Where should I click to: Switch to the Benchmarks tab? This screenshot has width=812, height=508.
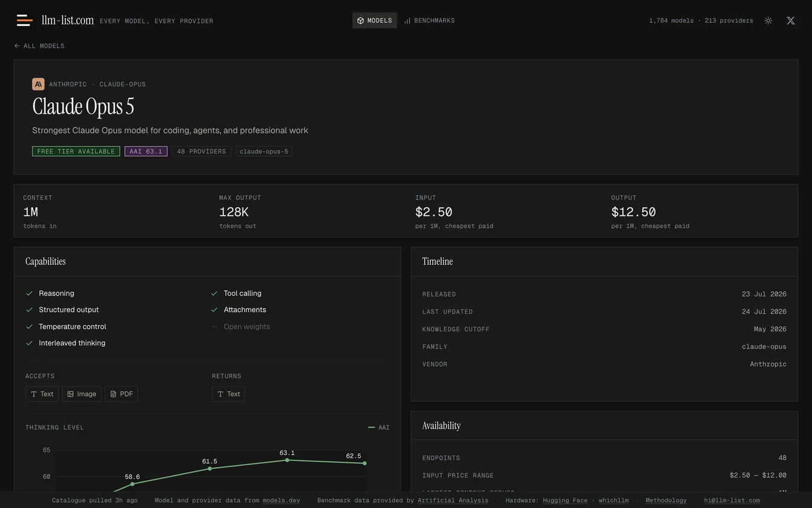tap(430, 21)
